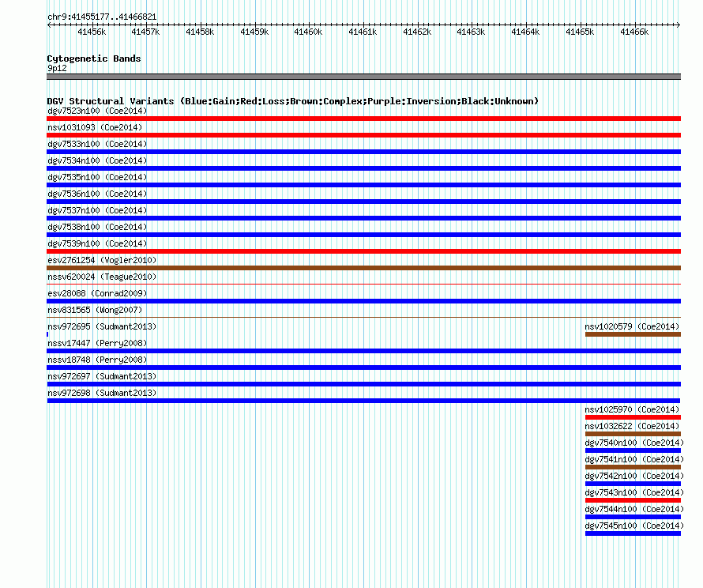Click the 41457k ruler tick label
The image size is (703, 588).
point(145,32)
